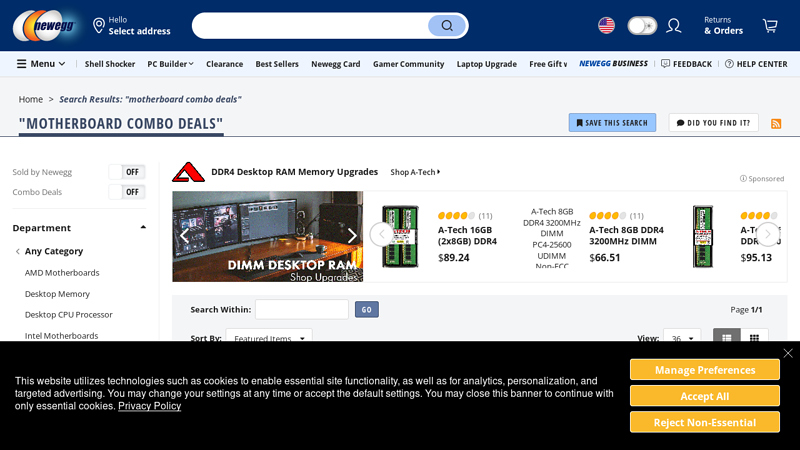This screenshot has height=450, width=800.
Task: Filter by Desktop Memory
Action: point(57,294)
